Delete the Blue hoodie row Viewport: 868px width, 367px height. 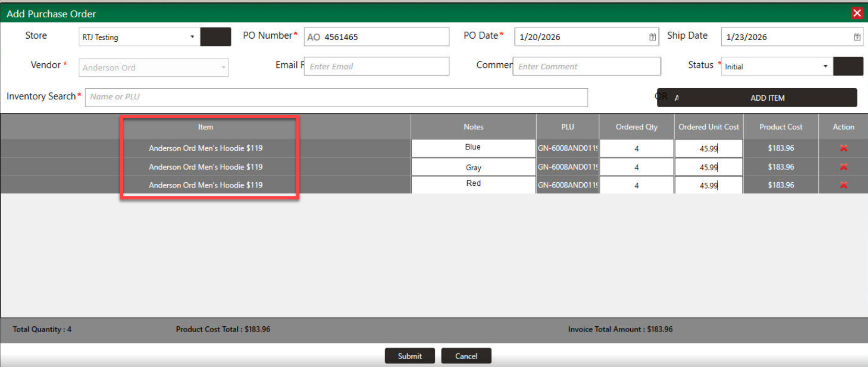(x=843, y=148)
